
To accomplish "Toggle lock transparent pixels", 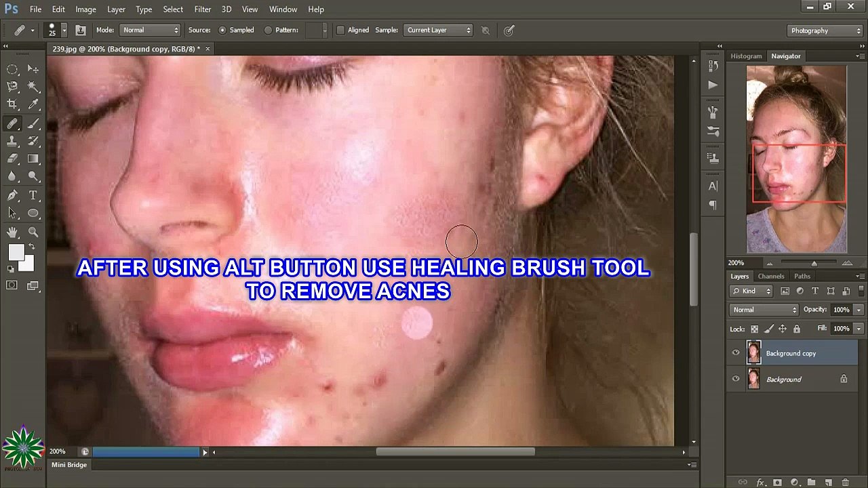I will click(x=754, y=329).
